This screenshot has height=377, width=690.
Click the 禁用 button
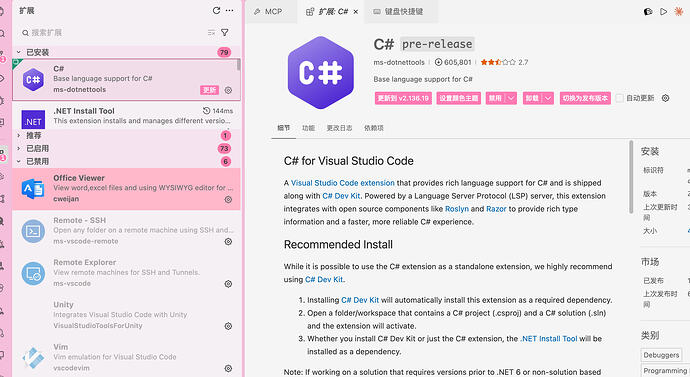tap(495, 98)
